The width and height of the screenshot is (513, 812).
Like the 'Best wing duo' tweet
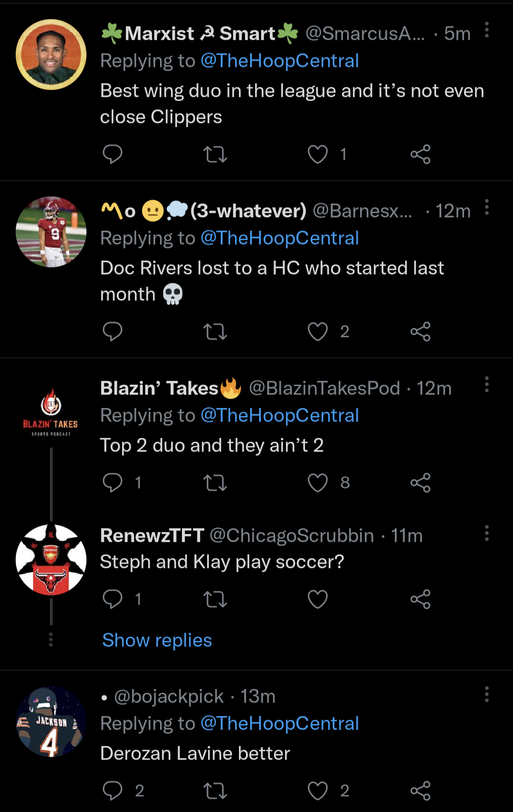point(318,154)
